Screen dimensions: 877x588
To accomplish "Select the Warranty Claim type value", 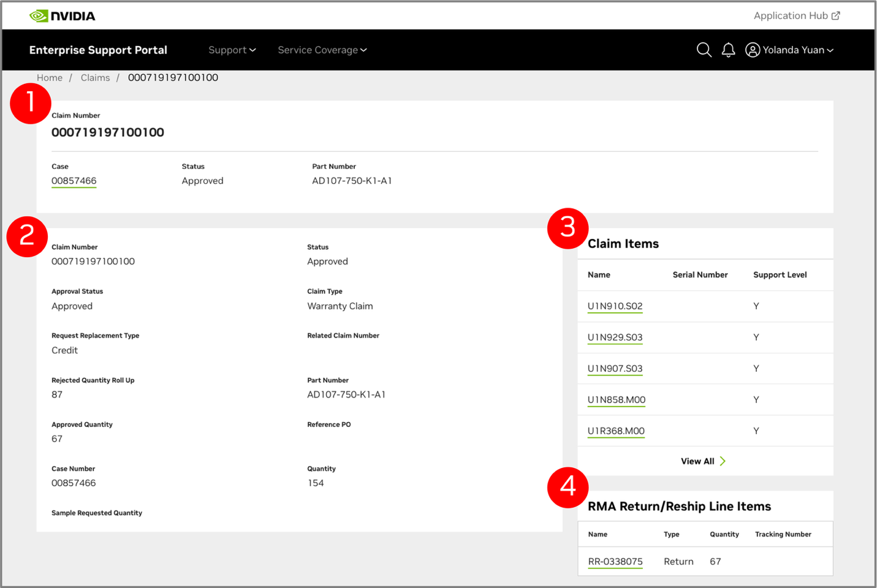I will click(x=340, y=306).
